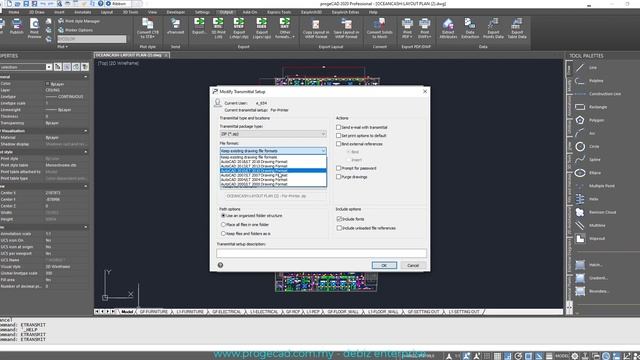This screenshot has height=360, width=640.
Task: Choose the highlighted AutoCAD 2010 Drawing Format
Action: (x=273, y=171)
